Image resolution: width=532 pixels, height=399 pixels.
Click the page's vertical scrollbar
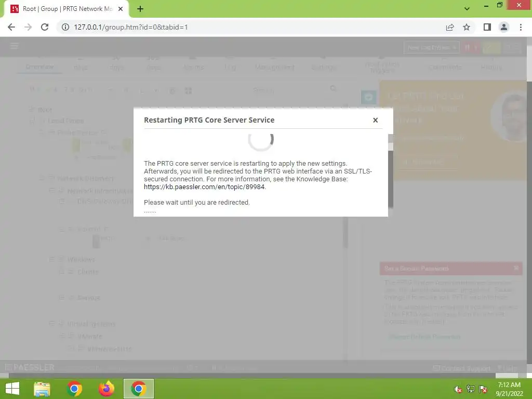point(529,204)
